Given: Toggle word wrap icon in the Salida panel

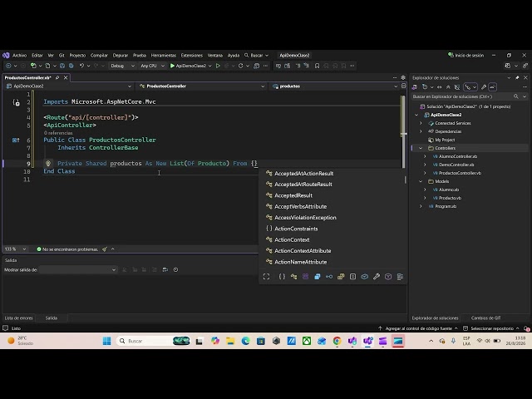Looking at the screenshot, I should point(165,269).
